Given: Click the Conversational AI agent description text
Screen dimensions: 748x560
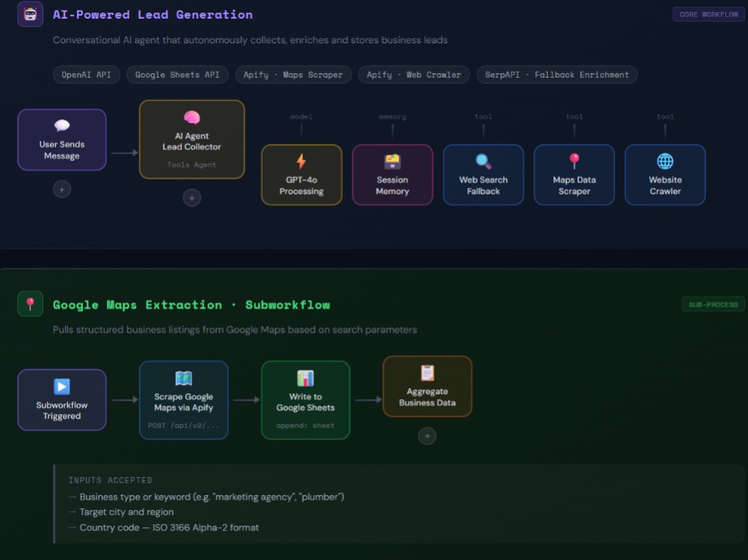Looking at the screenshot, I should 250,40.
